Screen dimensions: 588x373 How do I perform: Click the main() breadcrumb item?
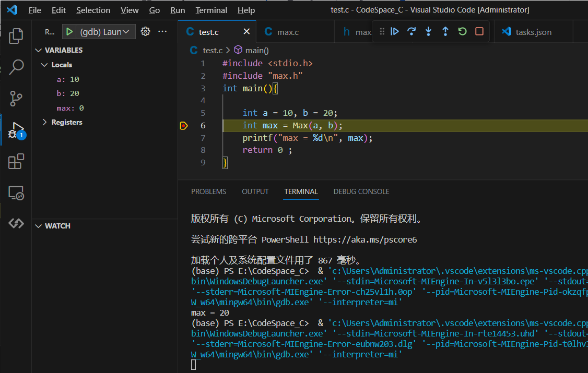257,51
